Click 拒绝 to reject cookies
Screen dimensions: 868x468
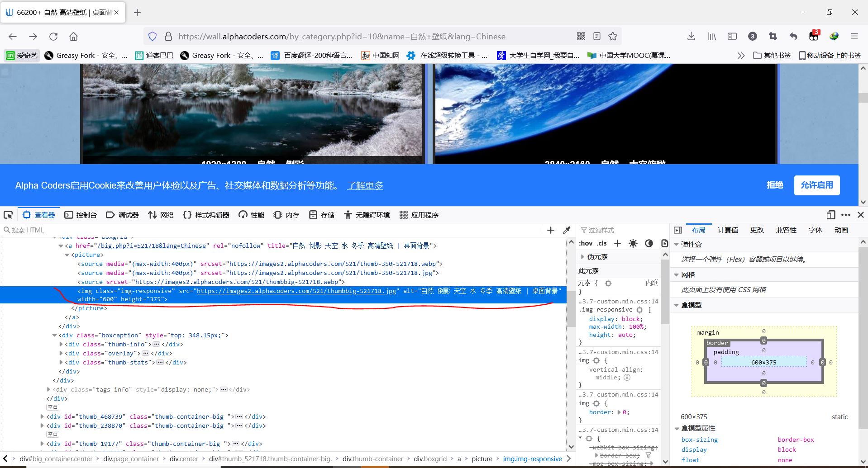tap(775, 185)
